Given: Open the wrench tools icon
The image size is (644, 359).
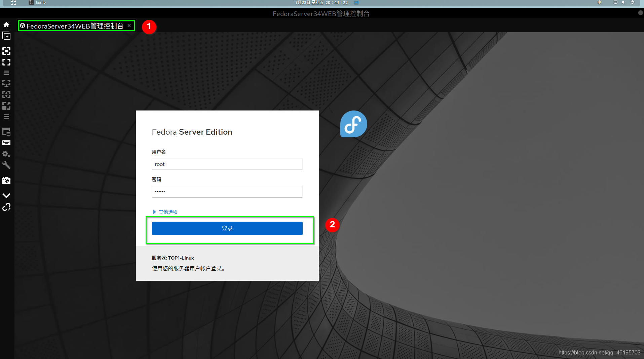Looking at the screenshot, I should pyautogui.click(x=6, y=165).
